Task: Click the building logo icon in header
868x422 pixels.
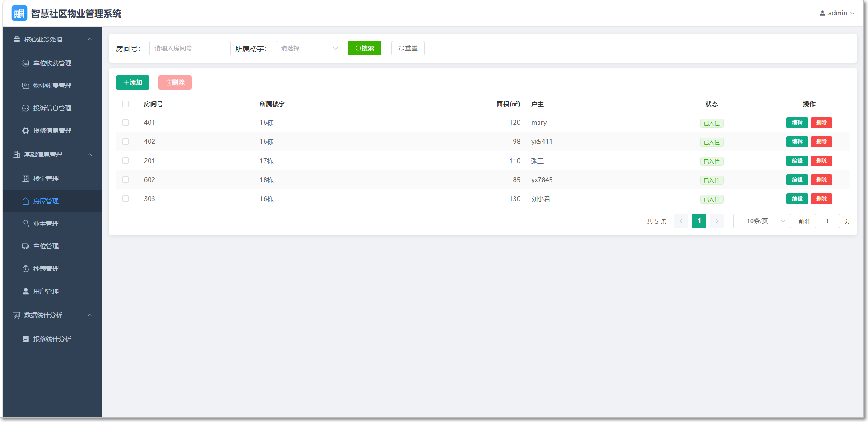Action: point(19,13)
